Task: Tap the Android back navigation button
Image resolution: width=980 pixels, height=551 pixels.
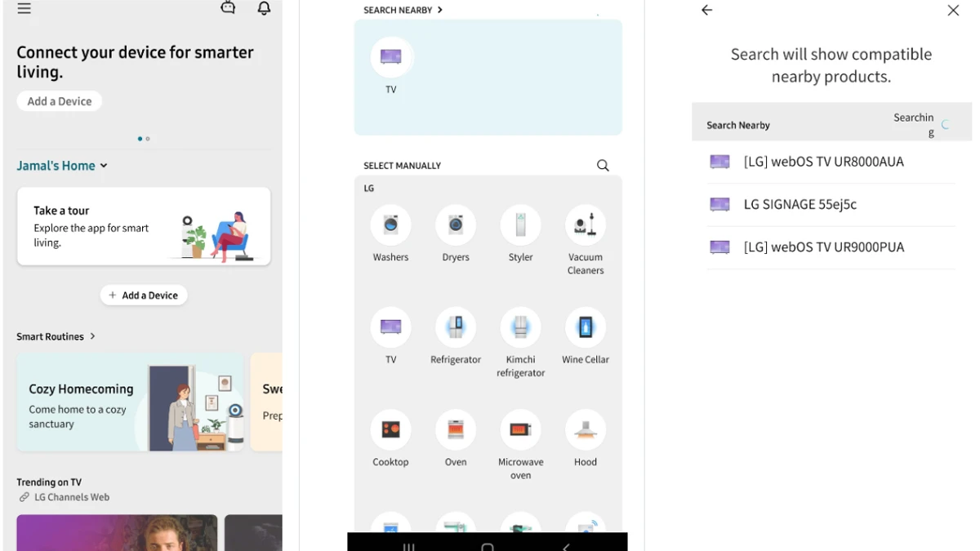Action: click(566, 546)
